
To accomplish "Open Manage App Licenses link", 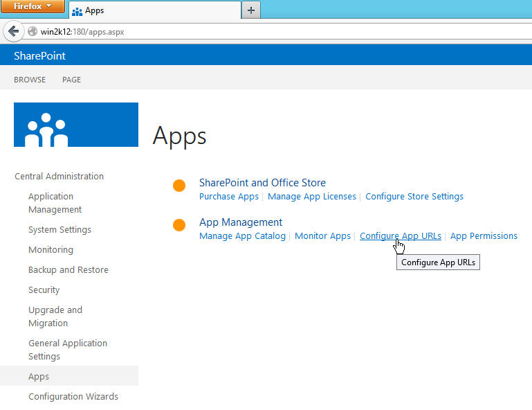I will pyautogui.click(x=312, y=197).
